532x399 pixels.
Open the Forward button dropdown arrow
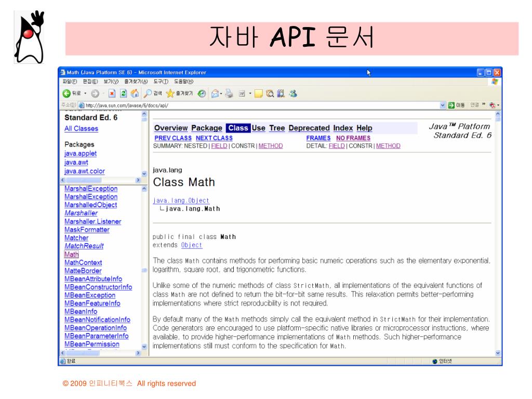(103, 94)
